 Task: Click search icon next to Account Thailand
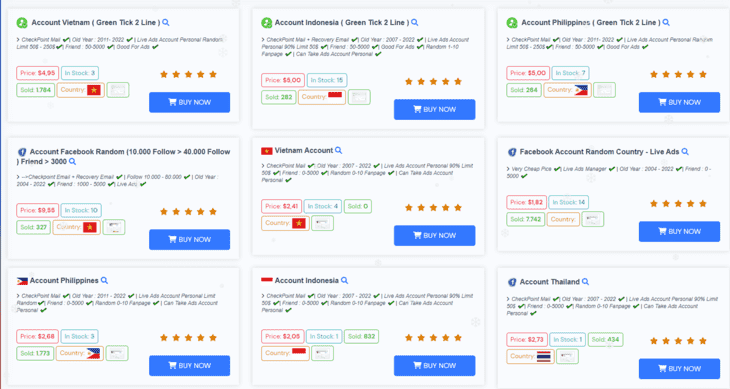(585, 282)
